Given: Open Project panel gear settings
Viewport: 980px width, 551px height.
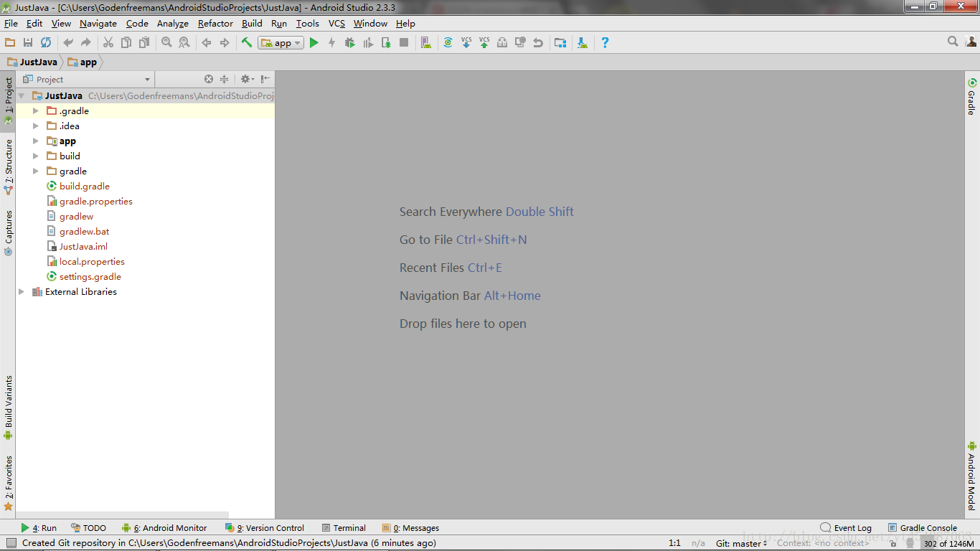Looking at the screenshot, I should (247, 80).
